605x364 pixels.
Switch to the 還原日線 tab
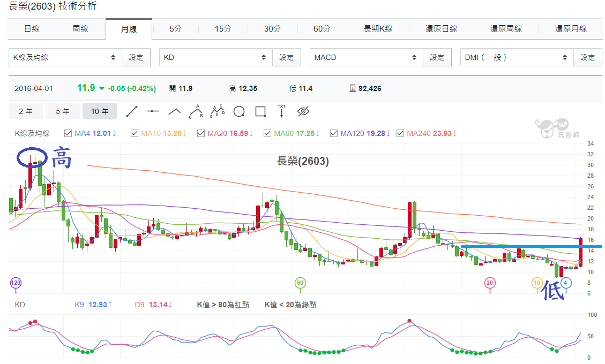[442, 29]
